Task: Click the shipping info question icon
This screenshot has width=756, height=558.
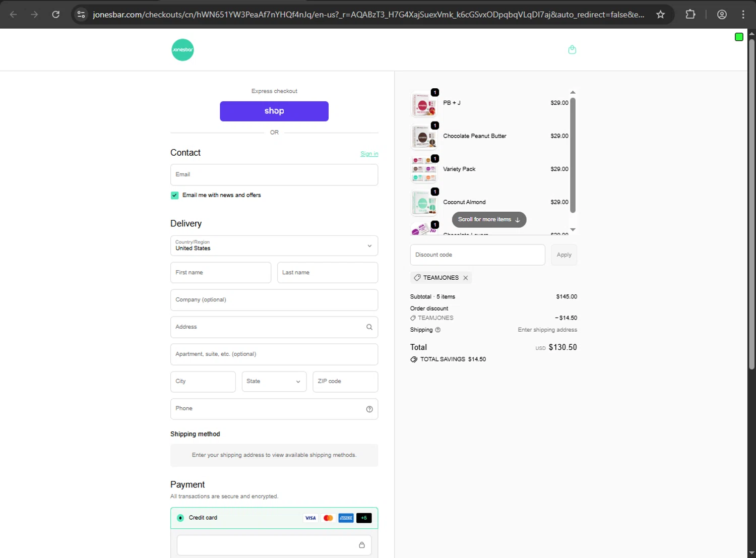Action: click(438, 330)
